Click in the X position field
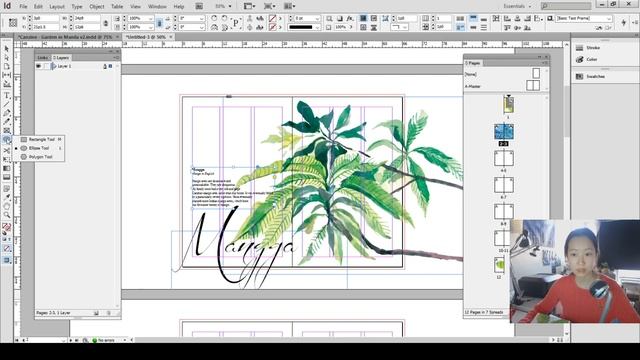This screenshot has height=360, width=640. click(x=46, y=18)
